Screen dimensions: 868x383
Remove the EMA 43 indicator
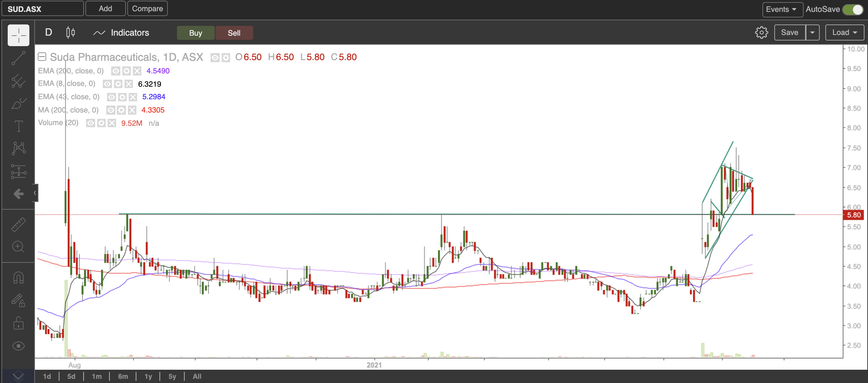coord(133,97)
